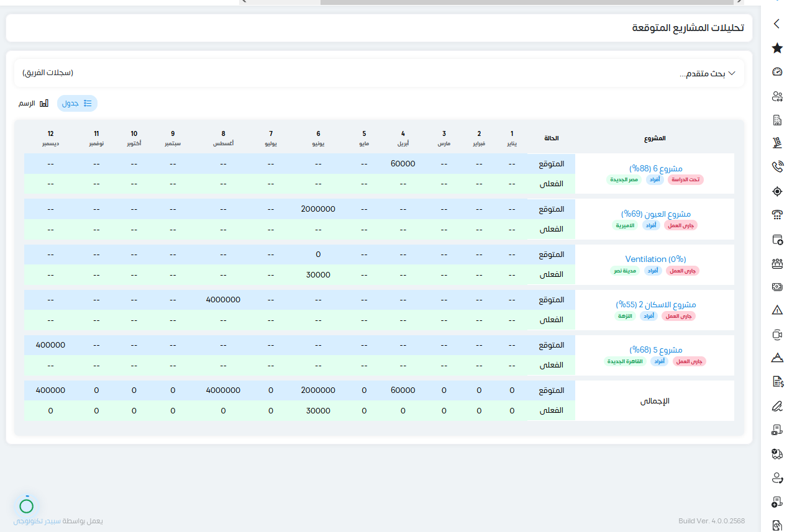Open the hand holding person icon
792x532 pixels.
click(x=776, y=477)
